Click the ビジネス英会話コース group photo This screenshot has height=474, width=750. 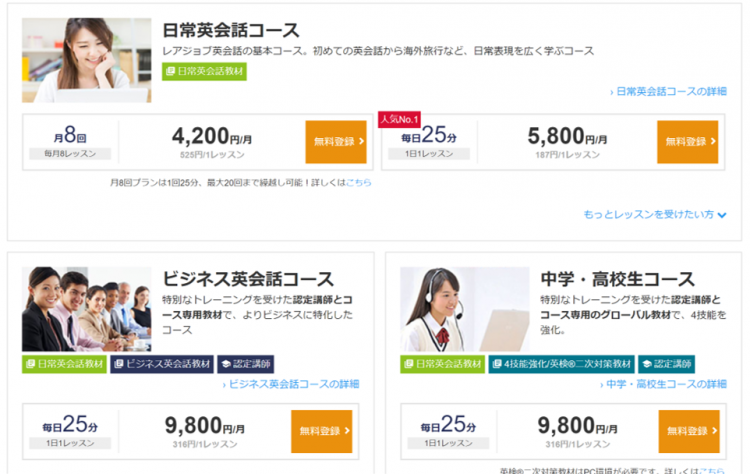click(87, 309)
